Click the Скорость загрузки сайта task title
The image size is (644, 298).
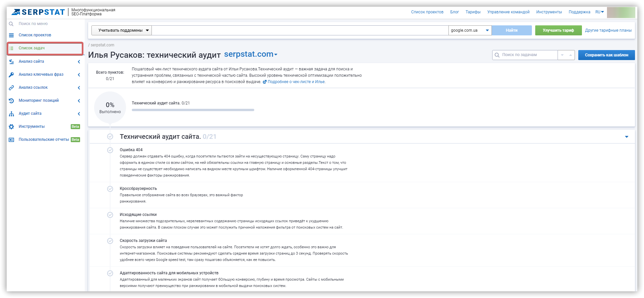pyautogui.click(x=143, y=241)
